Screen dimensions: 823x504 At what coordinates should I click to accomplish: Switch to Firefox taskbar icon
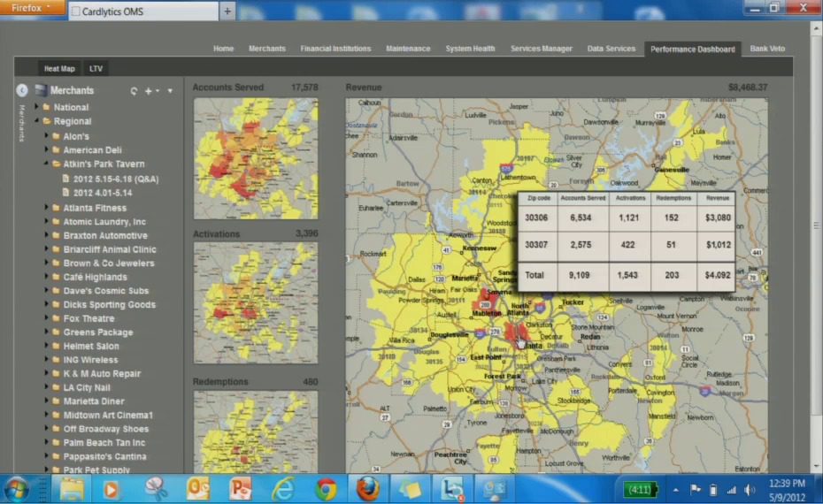(x=368, y=490)
